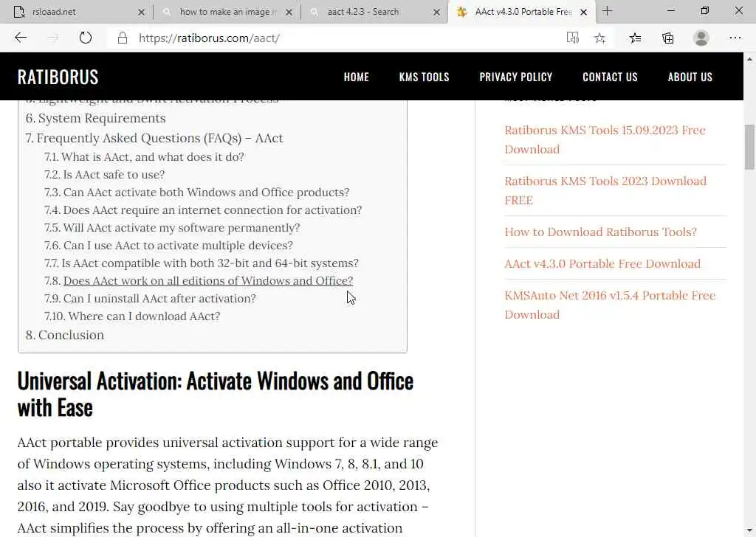This screenshot has height=537, width=756.
Task: Add page to favorites star icon
Action: (x=599, y=38)
